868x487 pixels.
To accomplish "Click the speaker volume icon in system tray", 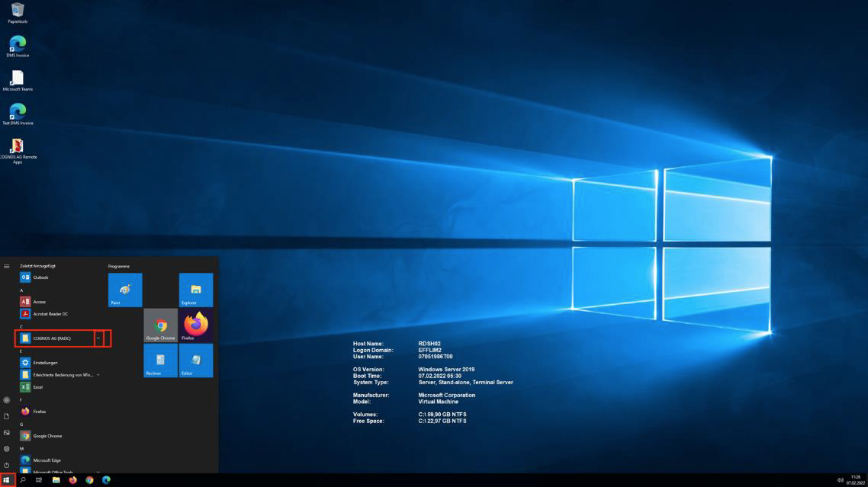I will [x=840, y=480].
